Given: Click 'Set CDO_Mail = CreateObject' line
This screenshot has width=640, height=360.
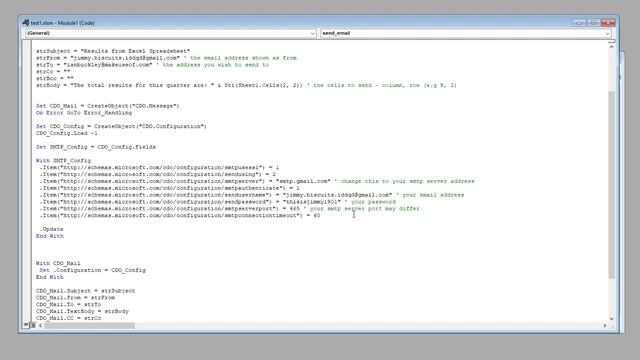Looking at the screenshot, I should pos(108,106).
